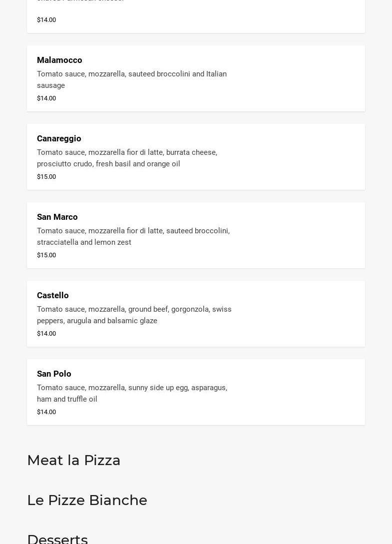
Task: Click Castello ground beef gorgonzola description
Action: coord(134,315)
